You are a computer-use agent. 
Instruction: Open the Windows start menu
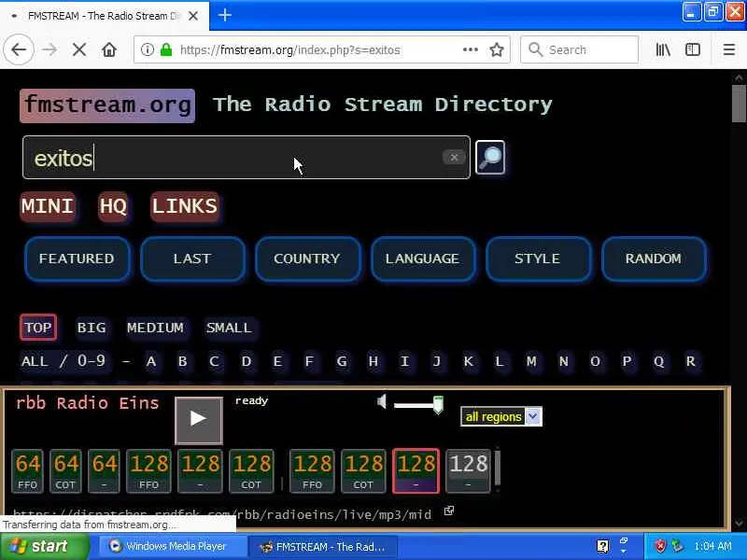(x=44, y=546)
